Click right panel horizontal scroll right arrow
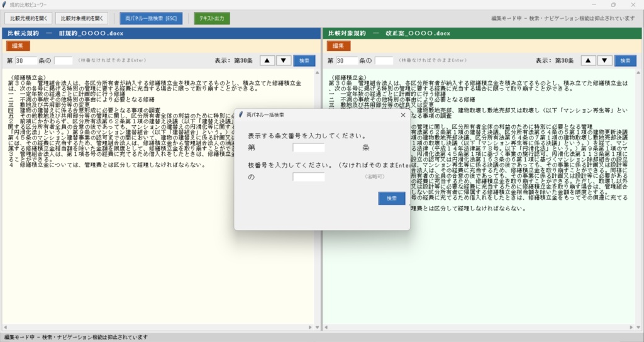Viewport: 644px width, 342px height. point(631,327)
